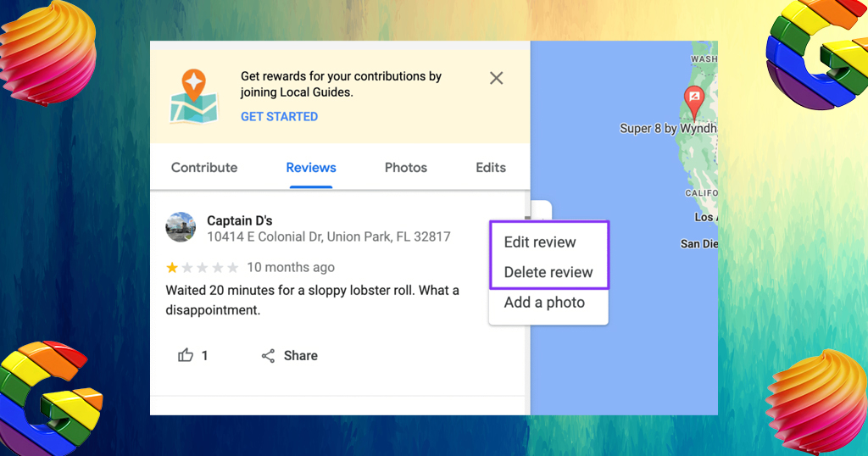Click the GET STARTED link

[279, 117]
